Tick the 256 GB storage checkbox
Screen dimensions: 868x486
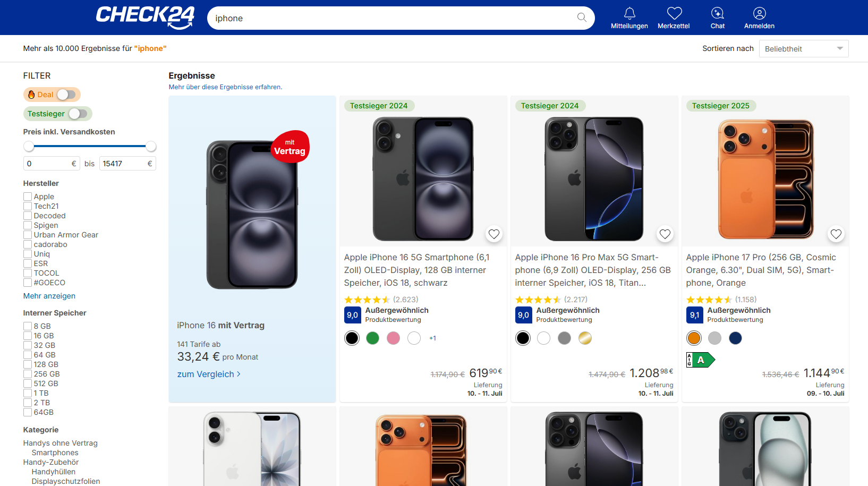pyautogui.click(x=28, y=374)
